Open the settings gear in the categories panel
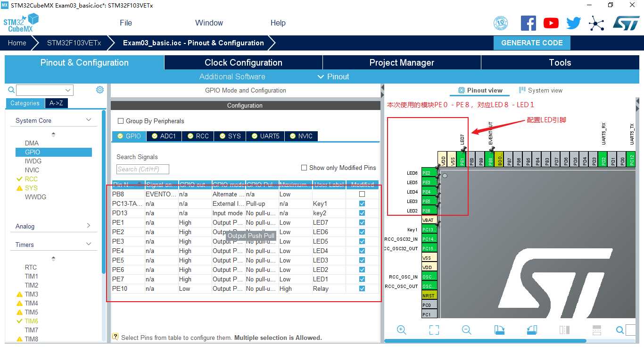 [x=100, y=90]
